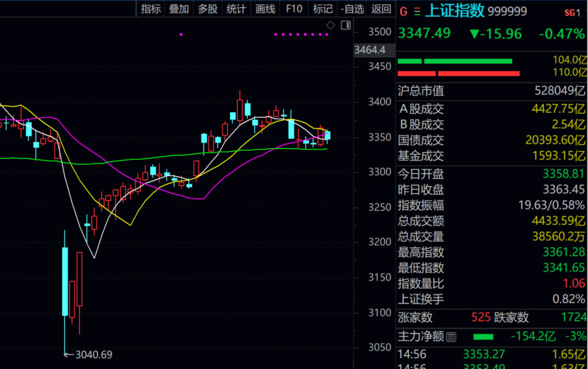Open the 指标 indicators menu

[151, 9]
